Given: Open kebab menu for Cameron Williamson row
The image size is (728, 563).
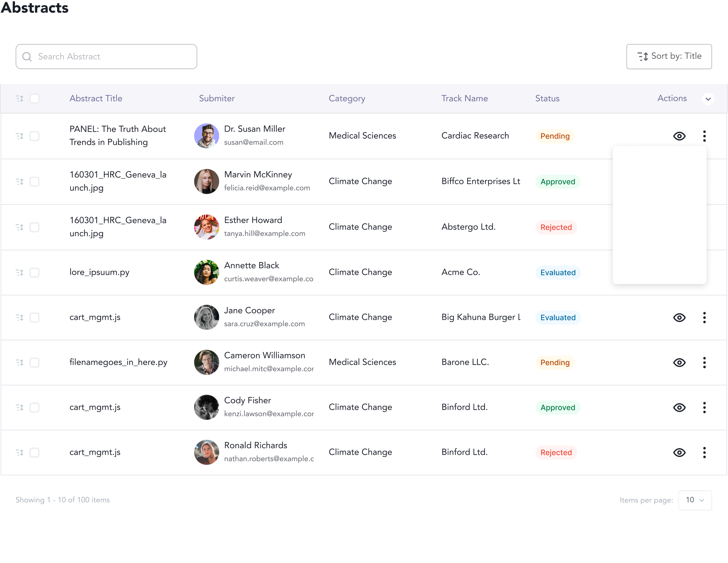Looking at the screenshot, I should 704,362.
